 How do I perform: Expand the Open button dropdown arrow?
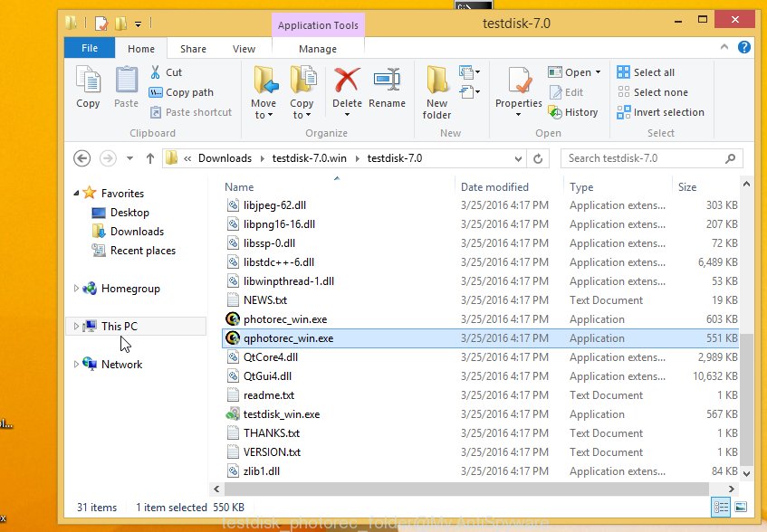599,72
